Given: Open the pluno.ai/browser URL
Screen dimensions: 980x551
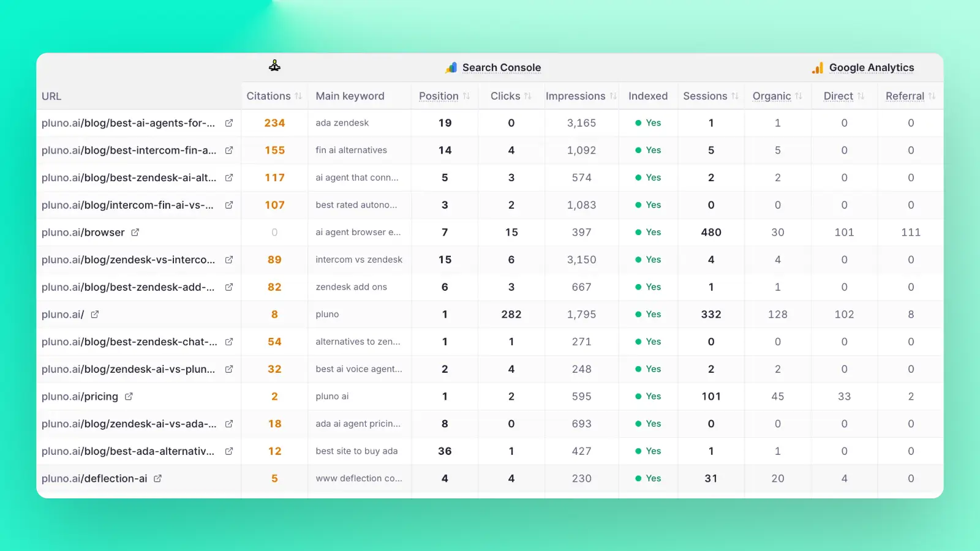Looking at the screenshot, I should click(x=83, y=232).
